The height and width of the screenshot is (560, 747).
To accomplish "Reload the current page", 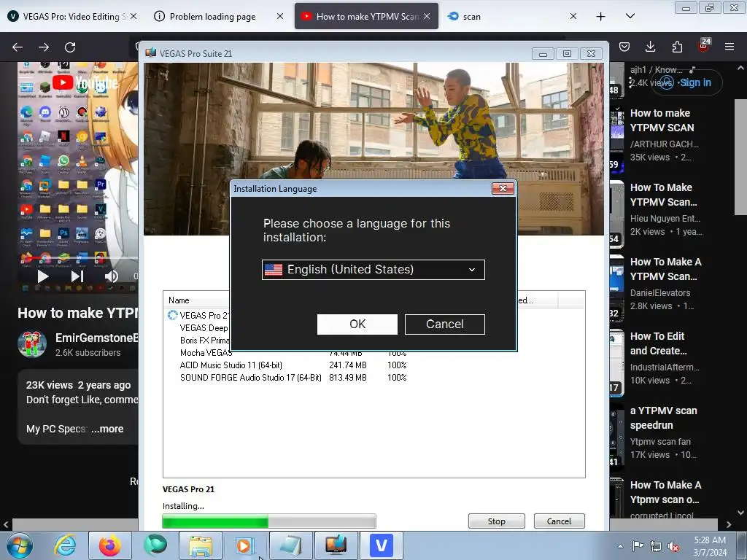I will (x=70, y=47).
